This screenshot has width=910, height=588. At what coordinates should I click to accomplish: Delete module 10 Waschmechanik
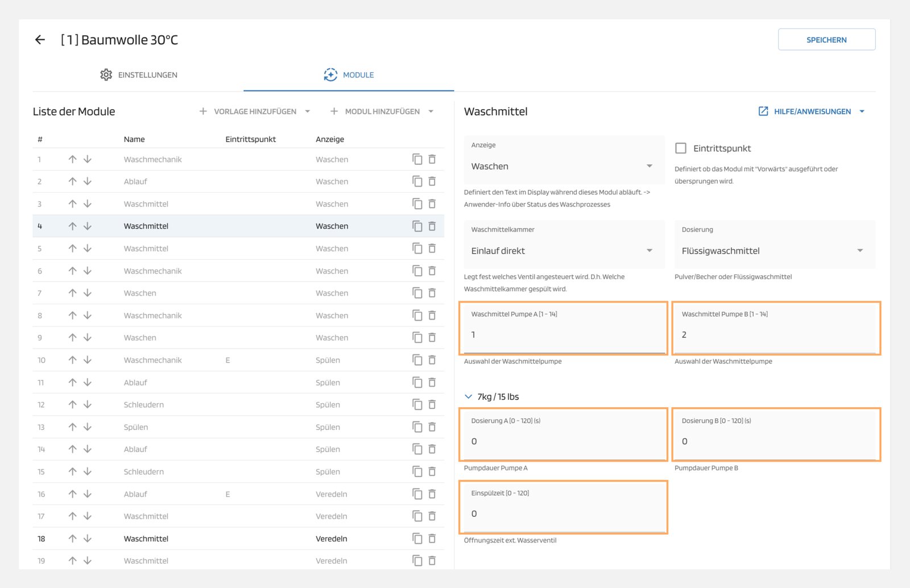[x=432, y=360]
